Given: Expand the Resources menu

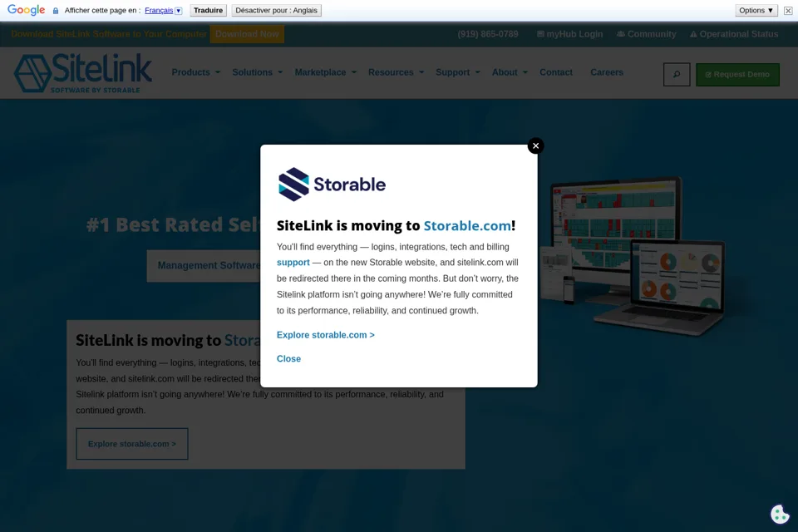Looking at the screenshot, I should point(396,72).
